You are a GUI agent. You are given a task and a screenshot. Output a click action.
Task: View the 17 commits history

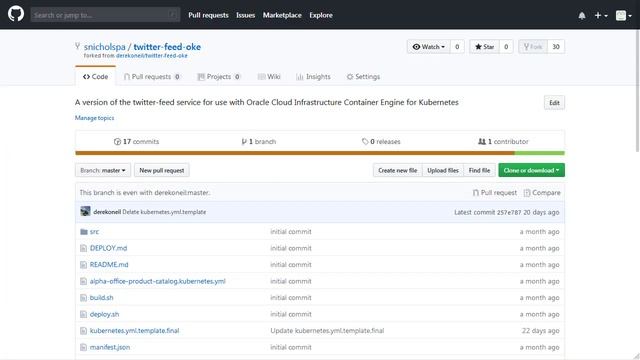(136, 142)
